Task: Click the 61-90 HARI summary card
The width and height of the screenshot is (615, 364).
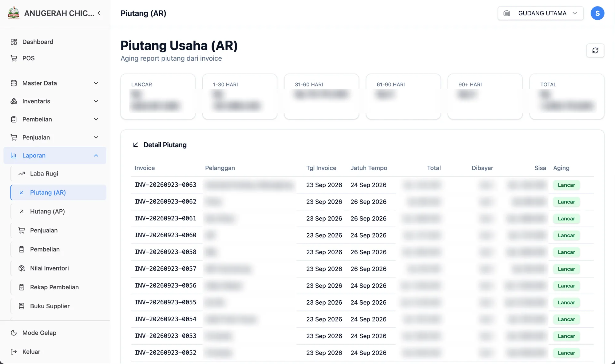Action: (x=403, y=96)
